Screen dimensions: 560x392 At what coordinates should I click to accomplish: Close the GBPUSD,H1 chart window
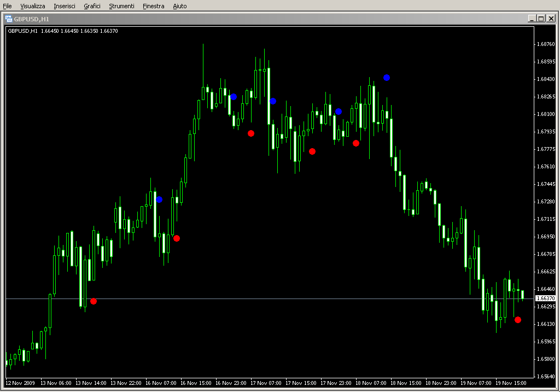pyautogui.click(x=551, y=19)
